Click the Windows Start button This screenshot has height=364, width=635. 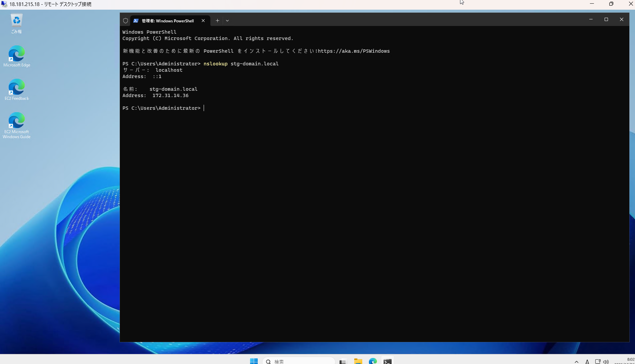[x=254, y=361]
